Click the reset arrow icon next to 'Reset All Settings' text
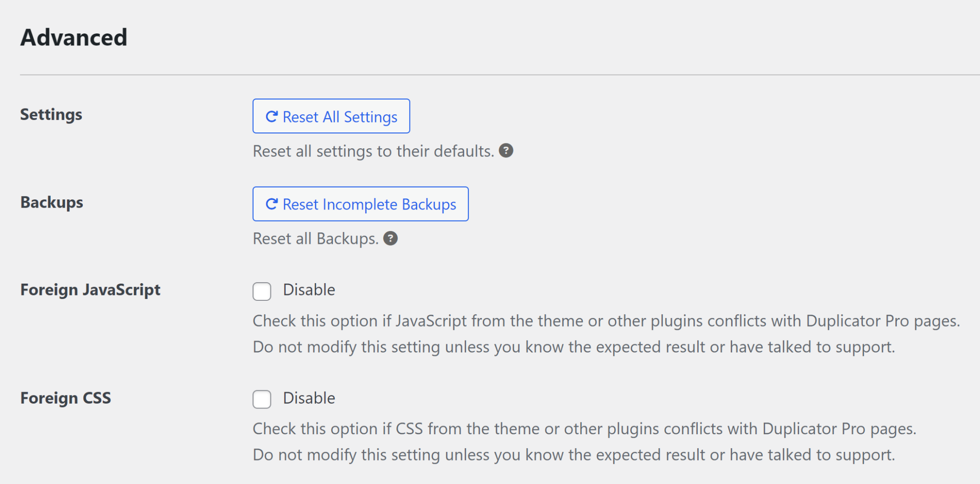This screenshot has width=980, height=484. (x=271, y=116)
